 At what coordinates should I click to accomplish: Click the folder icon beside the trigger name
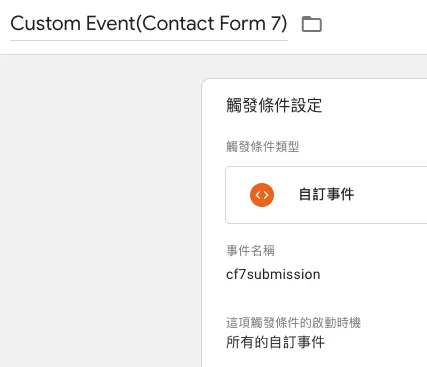pyautogui.click(x=311, y=24)
